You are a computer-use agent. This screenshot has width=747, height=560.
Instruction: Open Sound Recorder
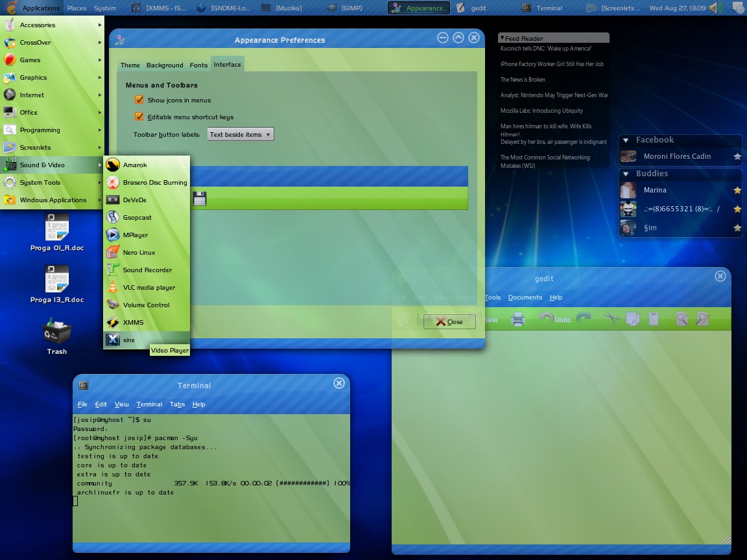pyautogui.click(x=147, y=270)
